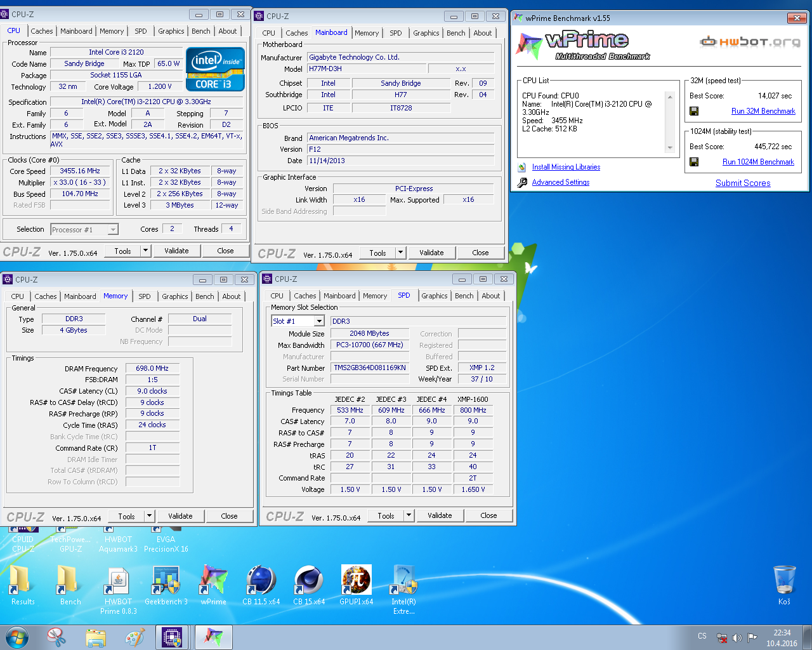Click Tools button in Memory window
The height and width of the screenshot is (650, 812).
pos(126,516)
